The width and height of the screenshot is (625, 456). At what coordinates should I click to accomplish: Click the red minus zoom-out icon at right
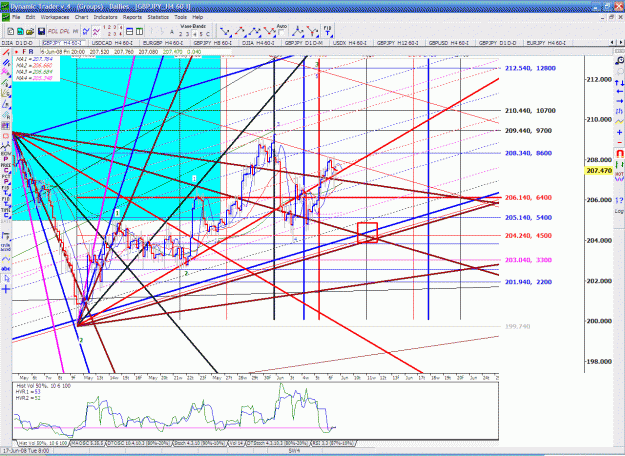coord(619,142)
